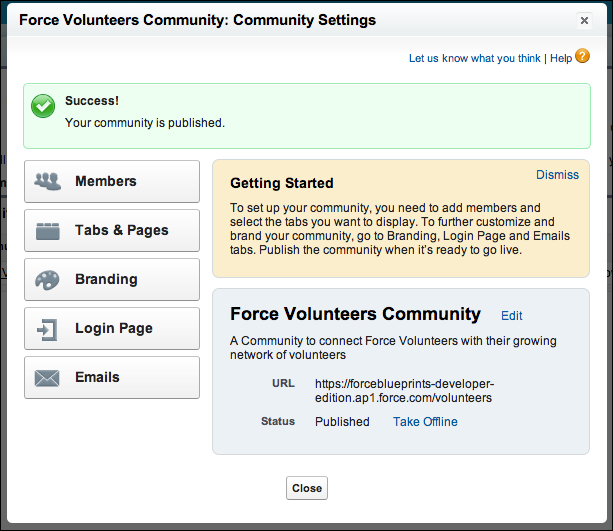Select the Members text label

click(x=106, y=182)
